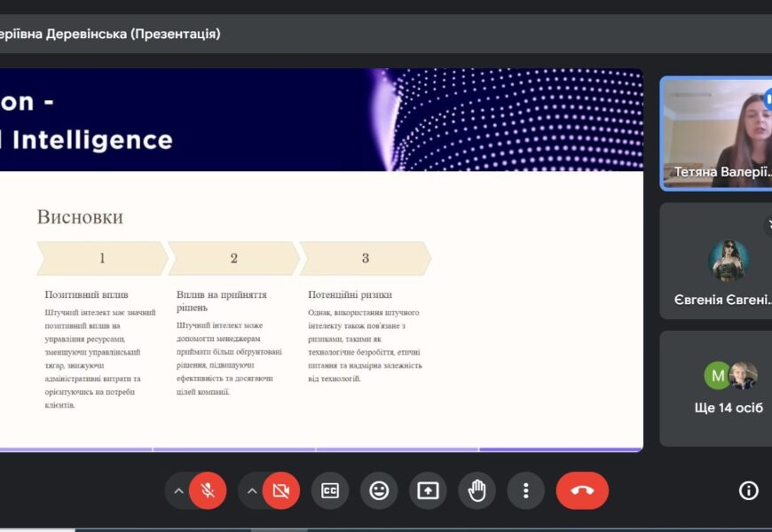This screenshot has height=532, width=772.
Task: Click the 'Висновки' slide heading
Action: coord(80,217)
